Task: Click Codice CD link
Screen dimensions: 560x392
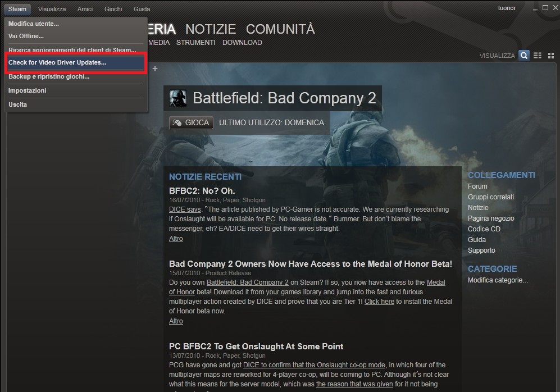Action: click(x=484, y=229)
